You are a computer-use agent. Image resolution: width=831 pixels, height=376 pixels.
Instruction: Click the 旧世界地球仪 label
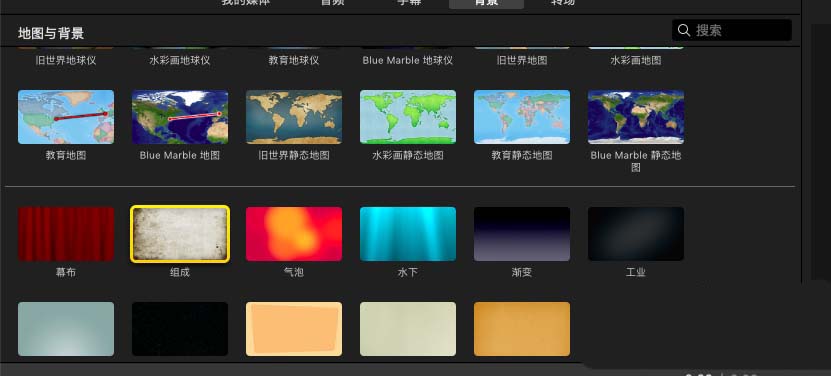(66, 60)
